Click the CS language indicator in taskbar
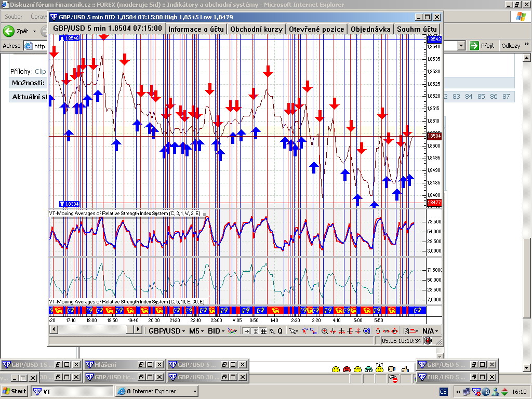Image resolution: width=532 pixels, height=399 pixels. click(444, 391)
